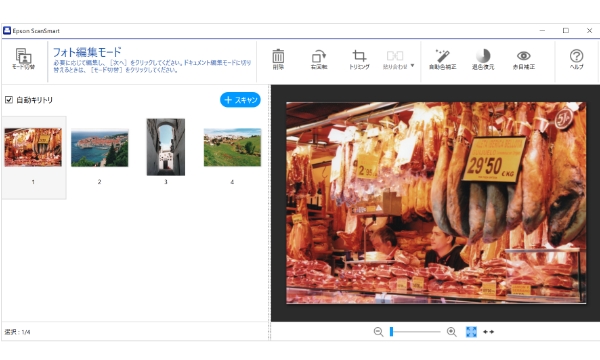Click the zoom out magnifier icon

(378, 332)
